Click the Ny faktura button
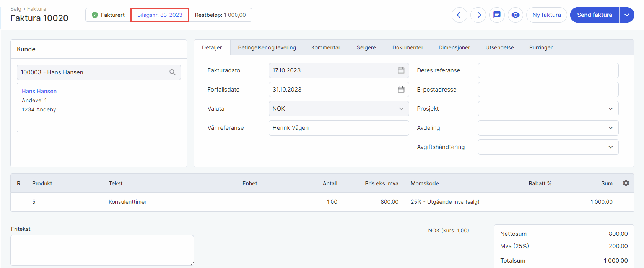The height and width of the screenshot is (268, 644). pyautogui.click(x=546, y=15)
